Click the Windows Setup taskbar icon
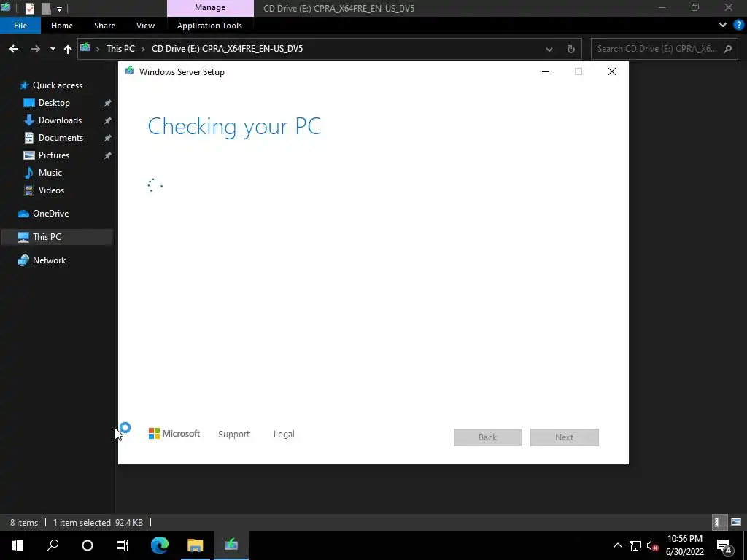The width and height of the screenshot is (747, 560). pos(231,545)
